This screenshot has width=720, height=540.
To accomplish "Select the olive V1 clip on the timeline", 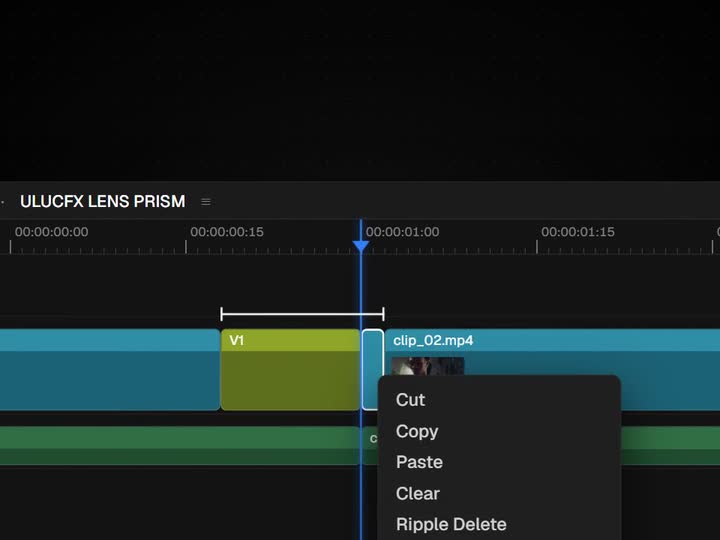I will 290,370.
